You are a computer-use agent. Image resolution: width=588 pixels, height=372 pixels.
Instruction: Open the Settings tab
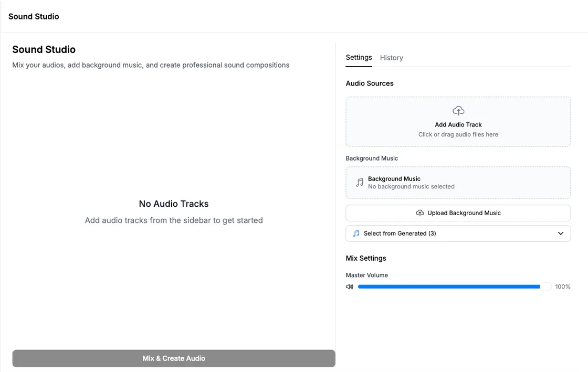(x=359, y=58)
